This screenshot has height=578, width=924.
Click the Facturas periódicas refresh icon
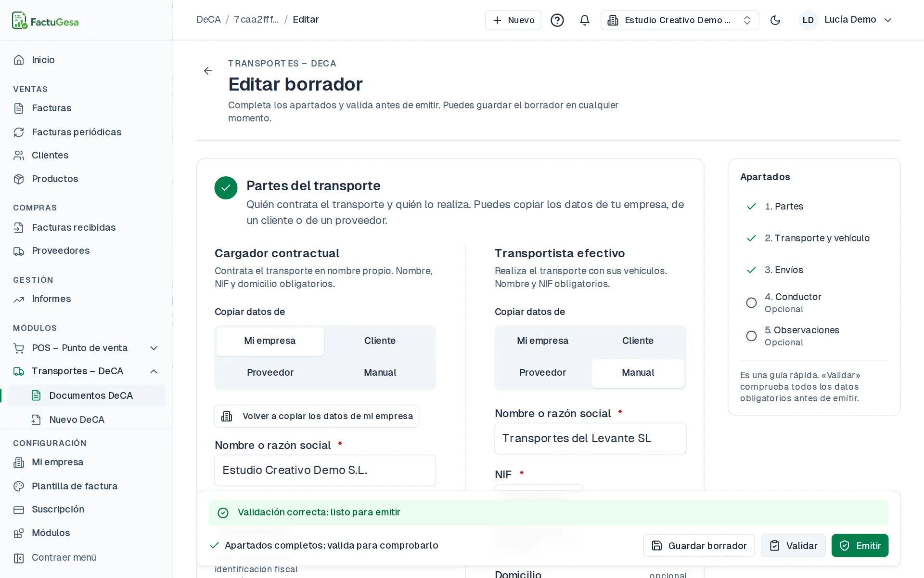19,132
